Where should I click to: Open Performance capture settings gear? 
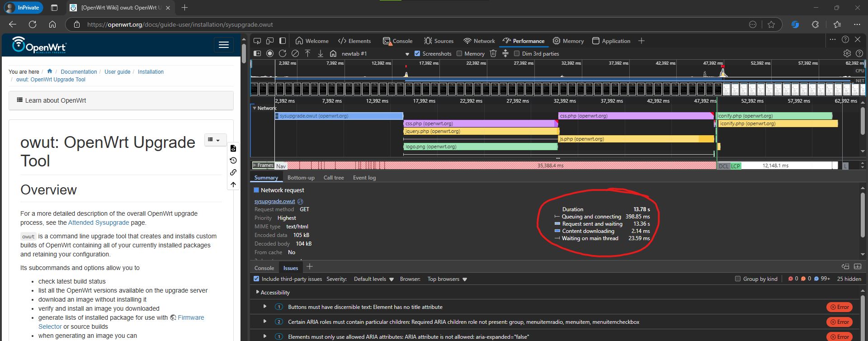tap(847, 53)
